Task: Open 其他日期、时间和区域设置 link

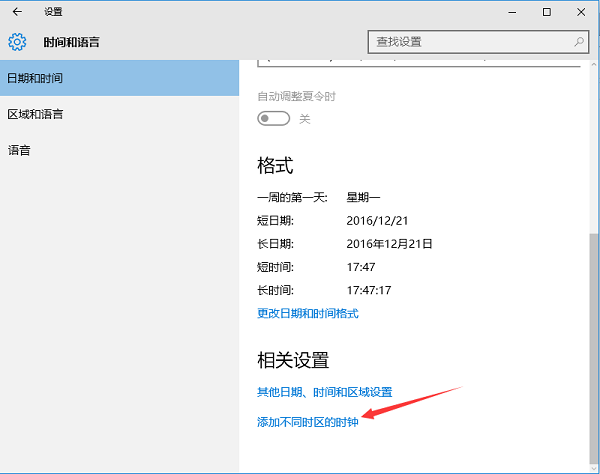Action: (x=324, y=392)
